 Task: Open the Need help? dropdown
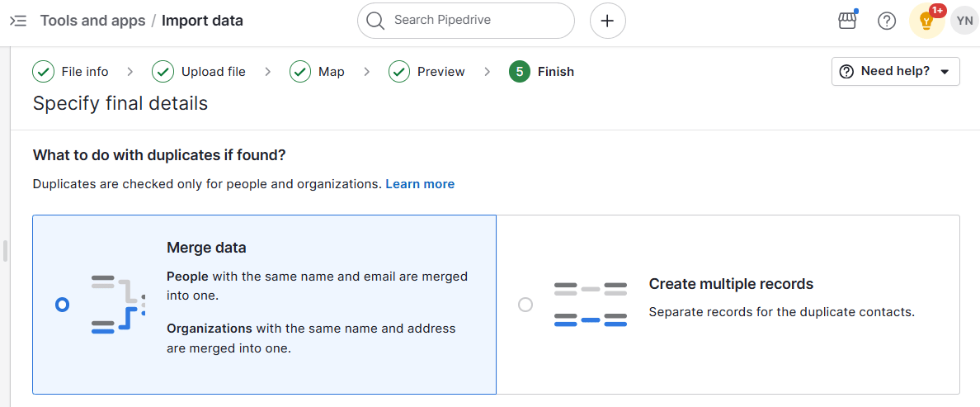tap(896, 71)
